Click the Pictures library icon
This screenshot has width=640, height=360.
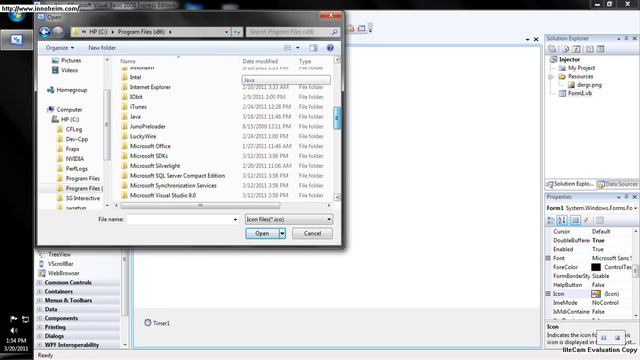tap(56, 60)
